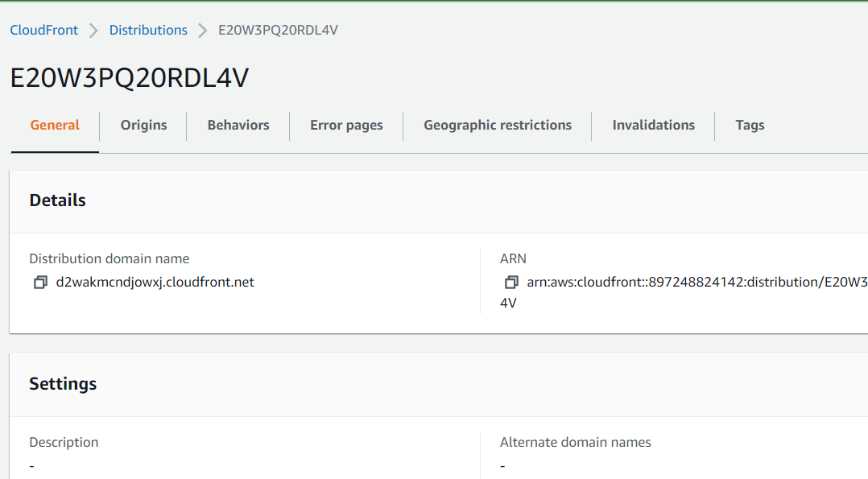The width and height of the screenshot is (868, 479).
Task: Click the Alternate domain names label
Action: (x=575, y=443)
